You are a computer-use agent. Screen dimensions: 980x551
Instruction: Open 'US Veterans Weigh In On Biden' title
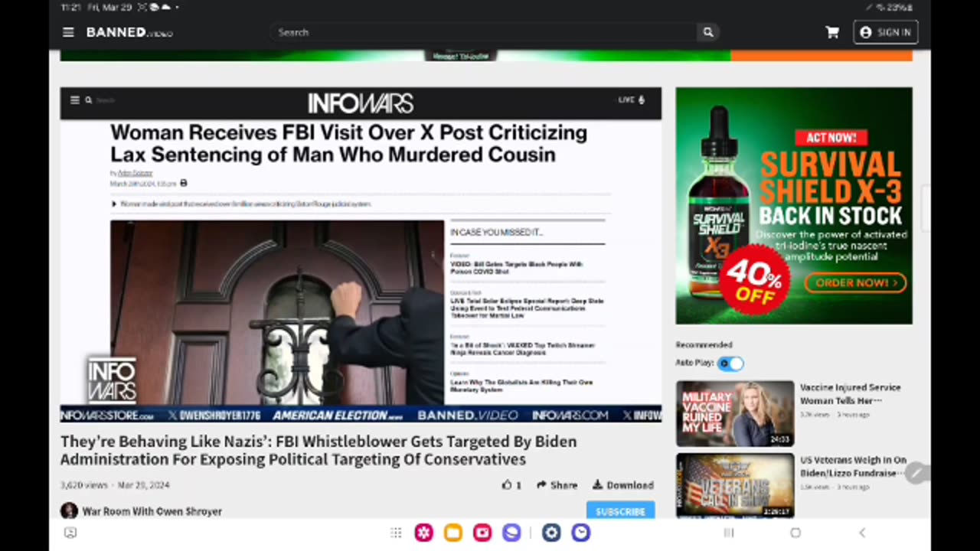(853, 467)
